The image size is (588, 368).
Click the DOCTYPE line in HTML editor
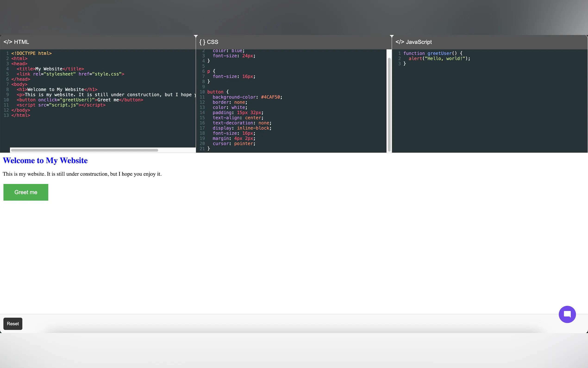click(32, 53)
